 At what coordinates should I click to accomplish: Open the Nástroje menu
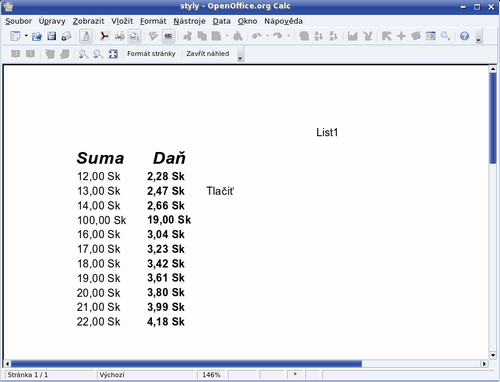189,21
